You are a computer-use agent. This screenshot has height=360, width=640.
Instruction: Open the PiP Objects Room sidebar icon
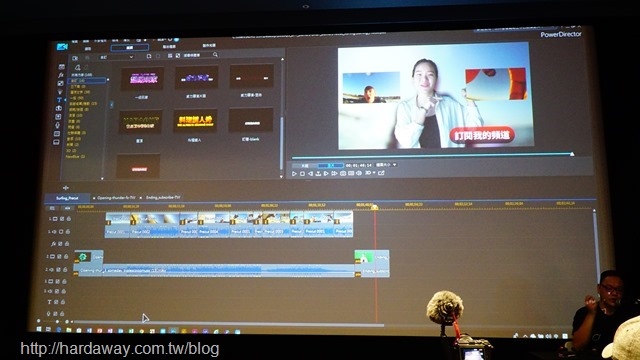(60, 83)
